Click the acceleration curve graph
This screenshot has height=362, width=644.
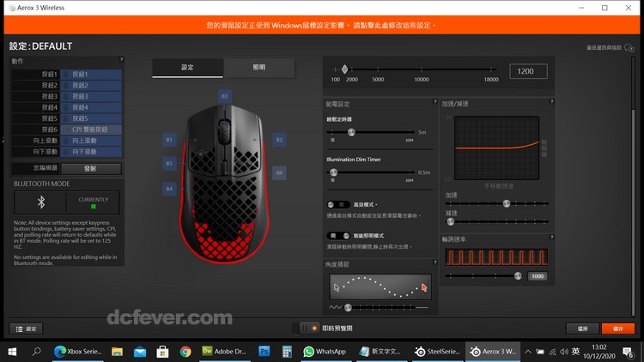point(496,148)
